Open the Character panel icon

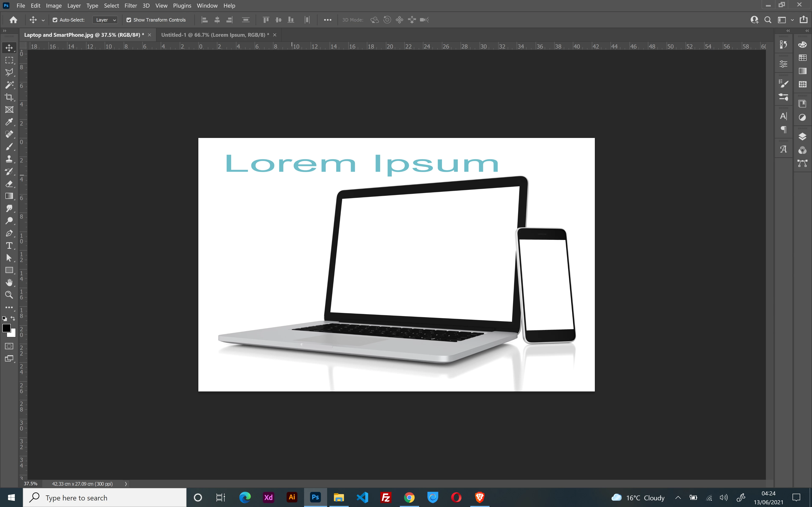(x=783, y=116)
